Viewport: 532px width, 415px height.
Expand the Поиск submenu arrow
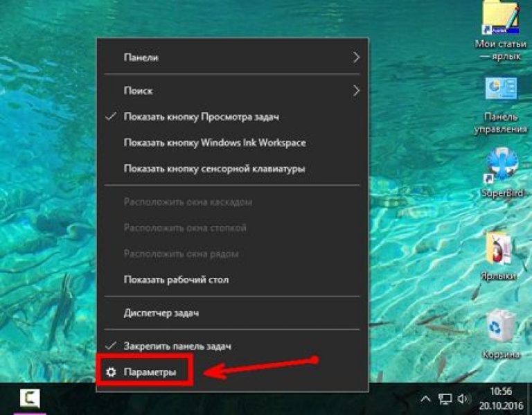(356, 90)
